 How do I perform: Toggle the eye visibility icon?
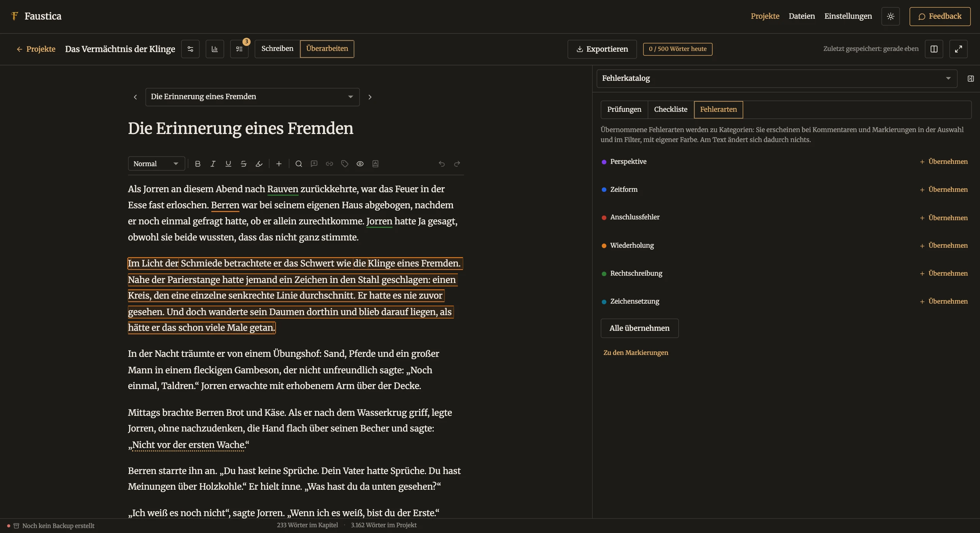(x=360, y=164)
